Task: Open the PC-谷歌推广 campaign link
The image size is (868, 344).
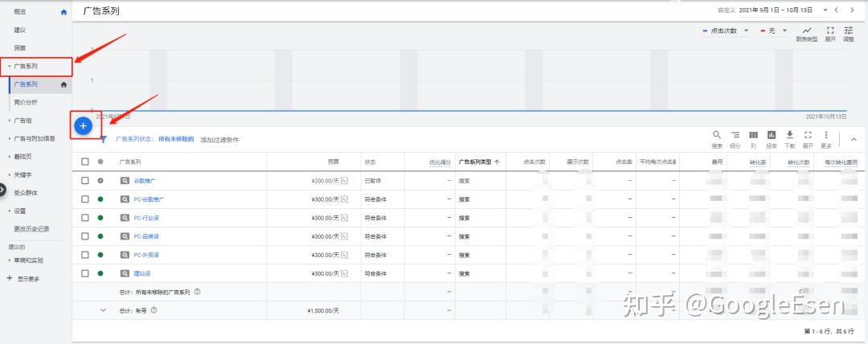Action: pos(149,199)
